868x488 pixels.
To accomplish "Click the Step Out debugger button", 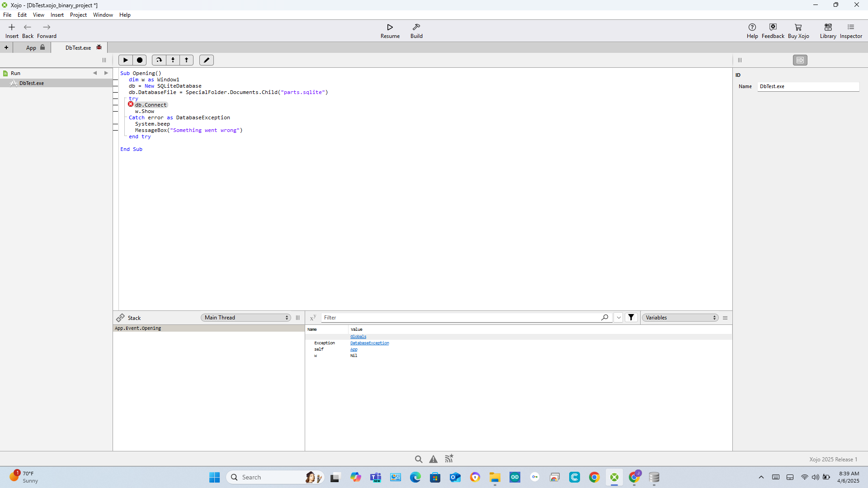I will point(186,60).
